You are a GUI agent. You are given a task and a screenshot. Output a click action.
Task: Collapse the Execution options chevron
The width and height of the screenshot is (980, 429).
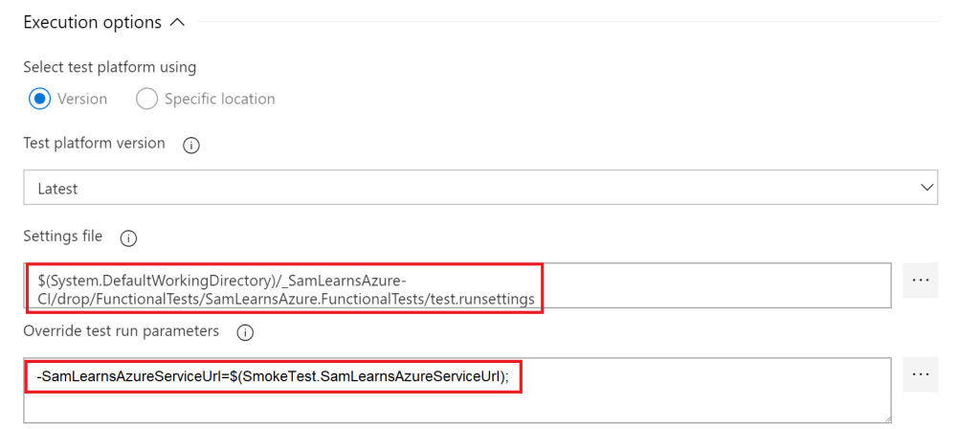[177, 21]
